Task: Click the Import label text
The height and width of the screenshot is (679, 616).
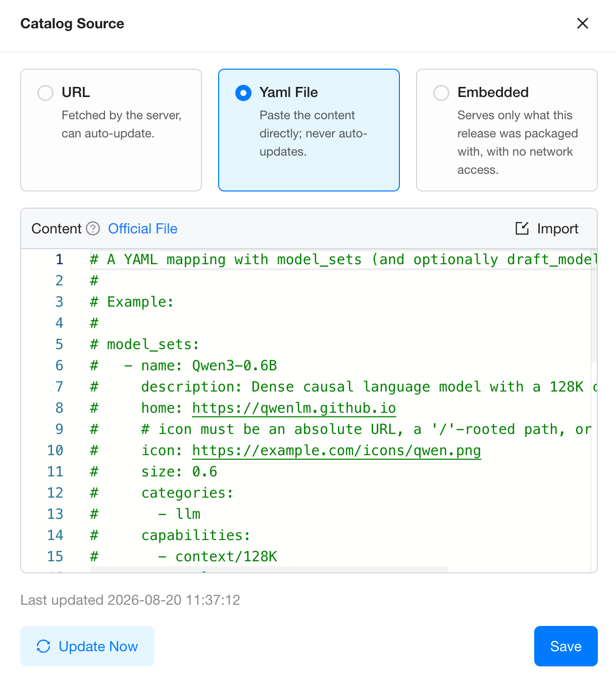Action: (557, 229)
